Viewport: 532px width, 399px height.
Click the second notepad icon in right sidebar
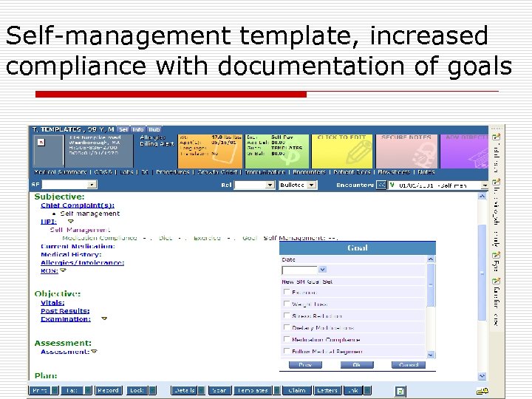coord(496,183)
